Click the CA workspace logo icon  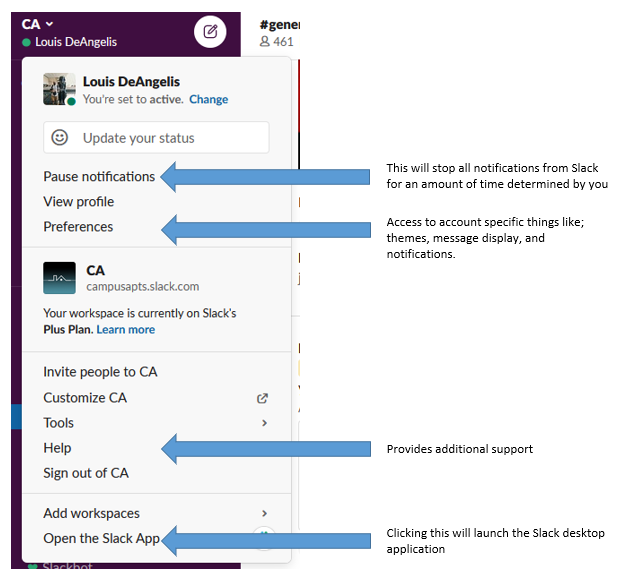click(x=59, y=278)
